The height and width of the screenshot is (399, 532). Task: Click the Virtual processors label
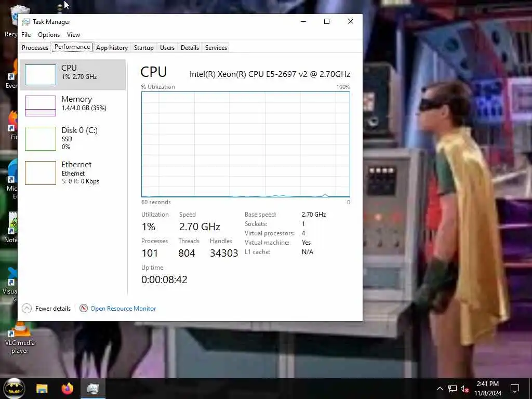tap(270, 233)
